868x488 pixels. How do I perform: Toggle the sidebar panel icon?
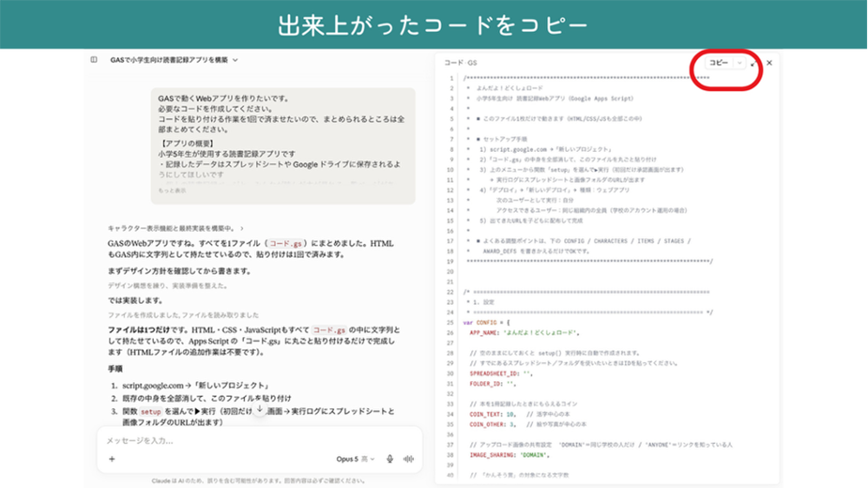tap(94, 60)
